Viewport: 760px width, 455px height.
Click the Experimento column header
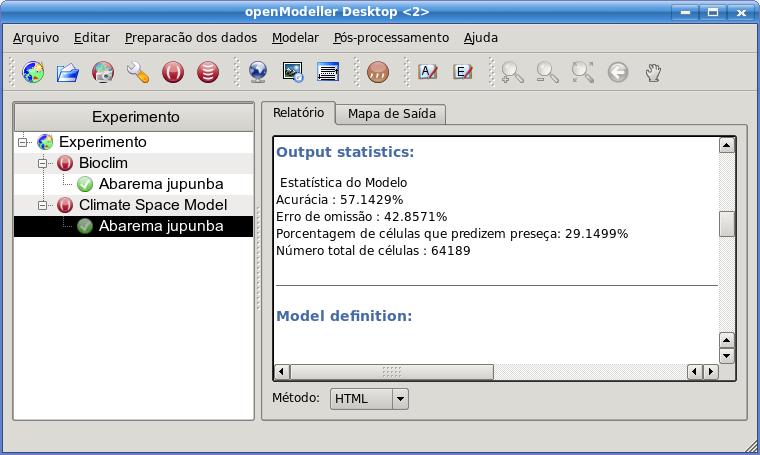134,117
